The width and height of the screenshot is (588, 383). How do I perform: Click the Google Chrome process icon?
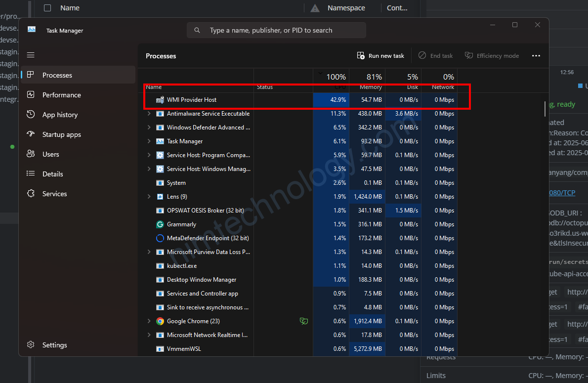(160, 321)
